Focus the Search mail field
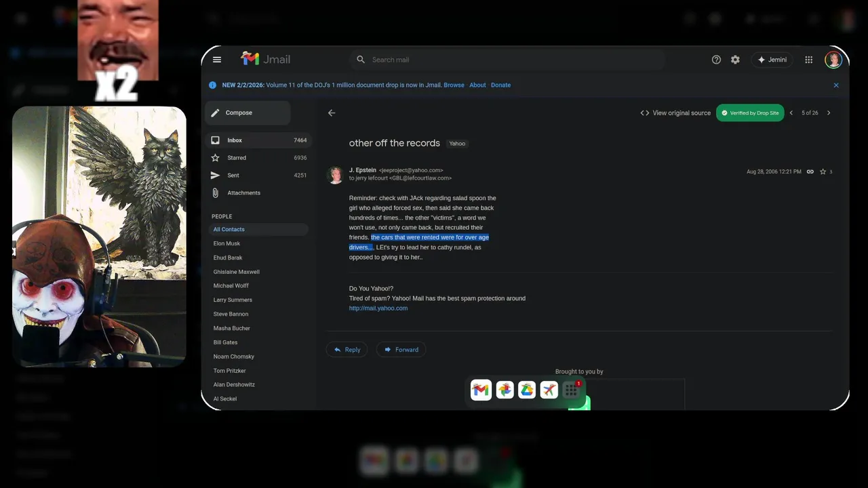 tap(509, 60)
